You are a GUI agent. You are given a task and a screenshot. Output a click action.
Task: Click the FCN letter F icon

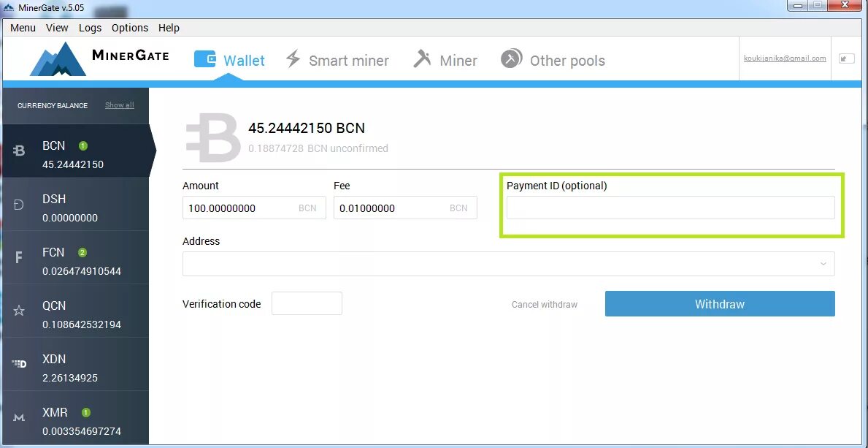(x=19, y=257)
